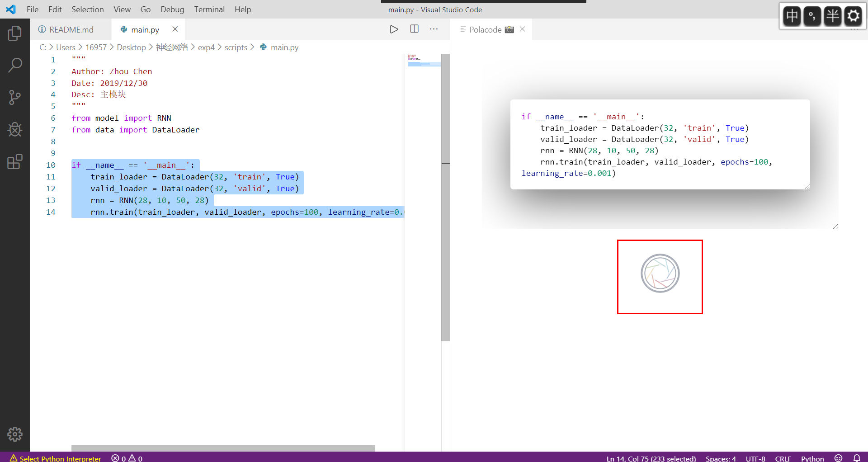Click the code minimap preview
Image resolution: width=868 pixels, height=462 pixels.
423,61
